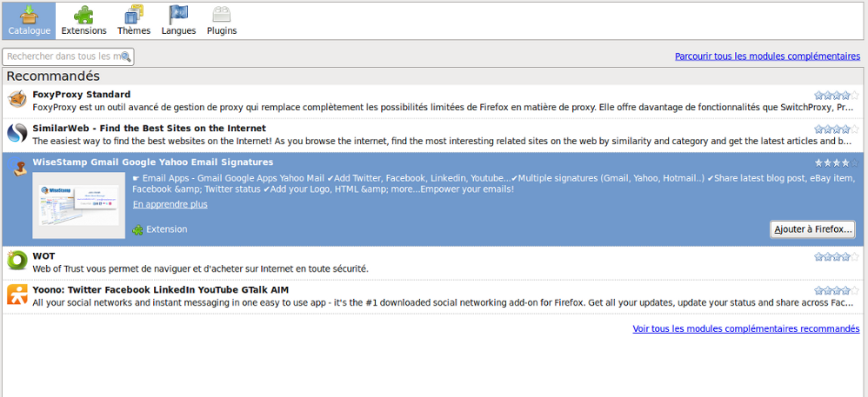868x397 pixels.
Task: Click FoxyProxy Standard star rating
Action: point(837,95)
